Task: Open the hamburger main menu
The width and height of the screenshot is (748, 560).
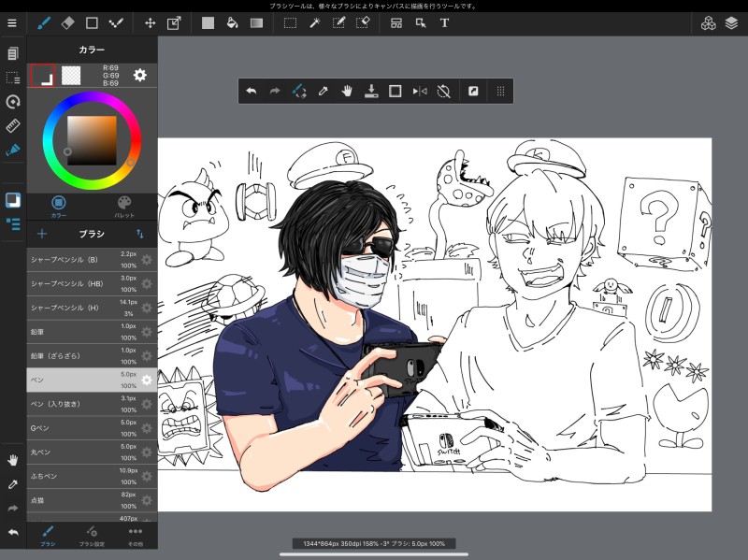Action: 12,22
